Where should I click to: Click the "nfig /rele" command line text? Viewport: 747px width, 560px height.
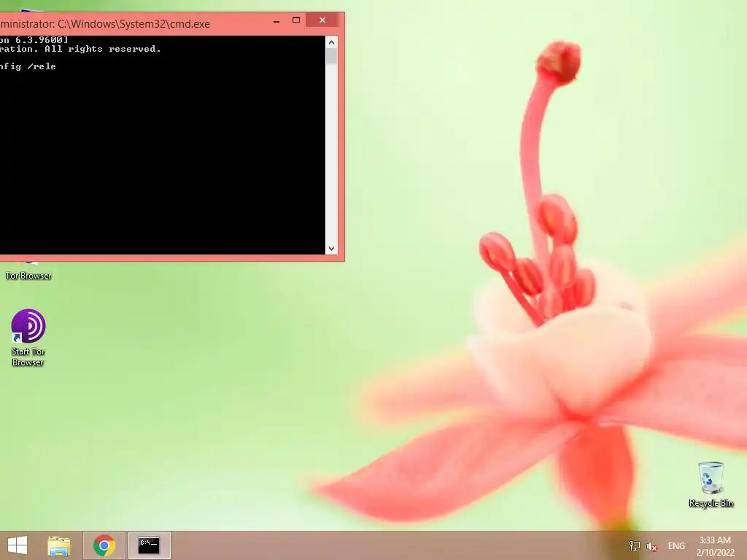pos(28,66)
